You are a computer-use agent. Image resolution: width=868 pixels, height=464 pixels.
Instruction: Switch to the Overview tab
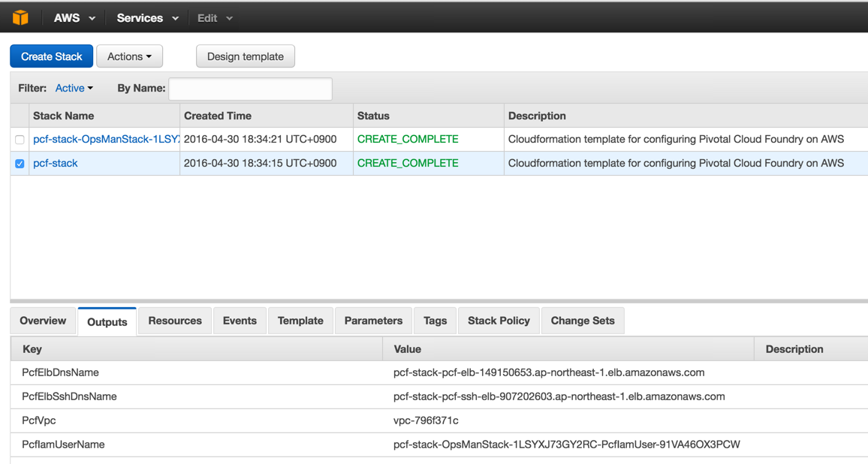[x=43, y=321]
